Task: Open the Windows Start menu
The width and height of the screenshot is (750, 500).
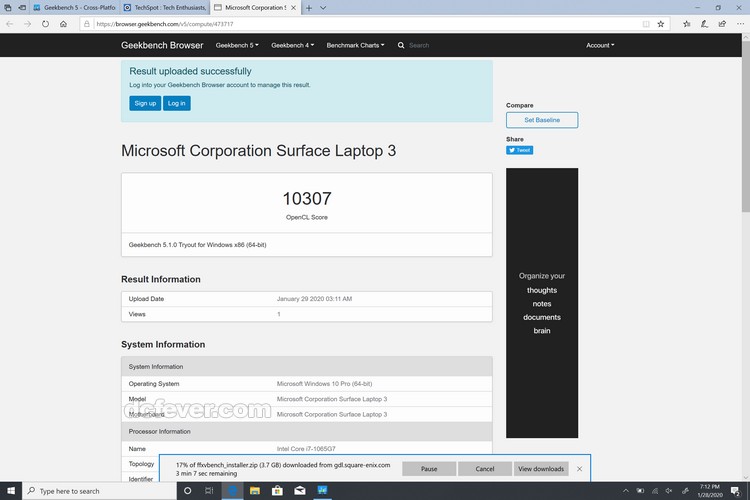Action: point(11,491)
